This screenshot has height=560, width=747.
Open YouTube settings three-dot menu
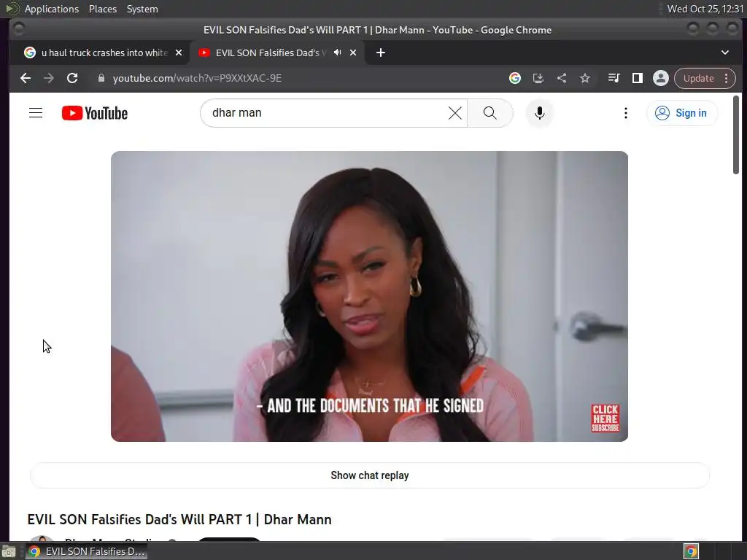pyautogui.click(x=625, y=113)
